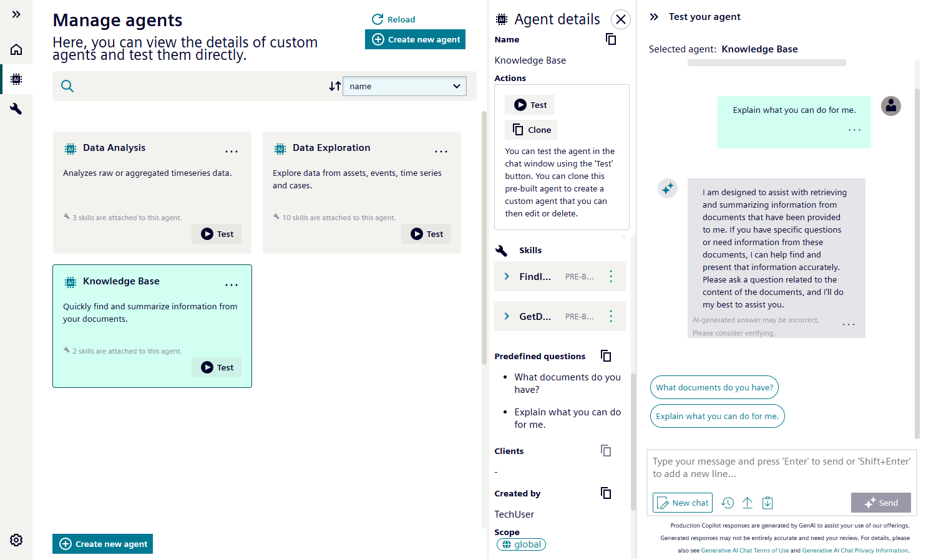Open the Data Exploration card options menu
Screen dimensions: 926x560
coord(441,152)
